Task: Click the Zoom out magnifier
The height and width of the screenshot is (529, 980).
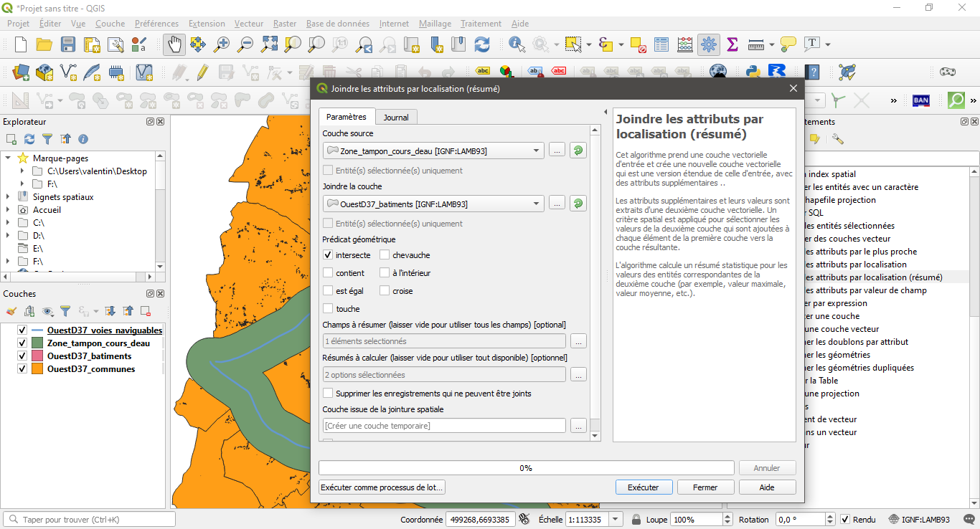Action: [245, 44]
